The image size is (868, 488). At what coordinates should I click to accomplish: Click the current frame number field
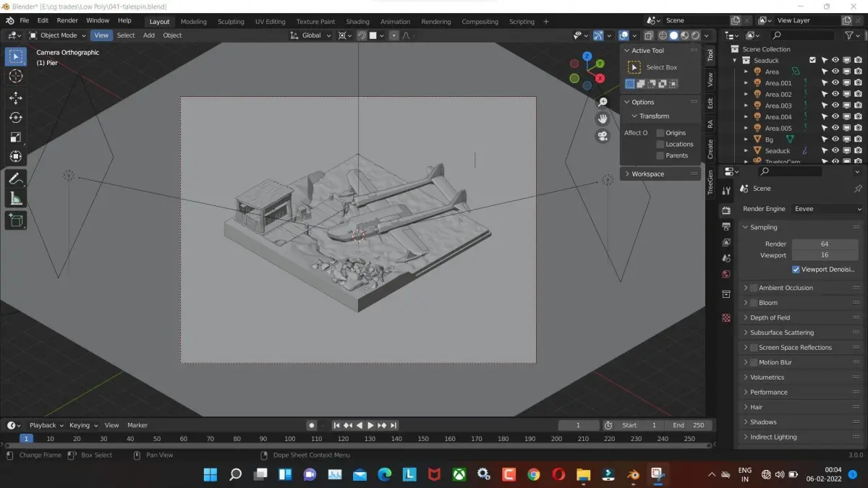coord(579,425)
